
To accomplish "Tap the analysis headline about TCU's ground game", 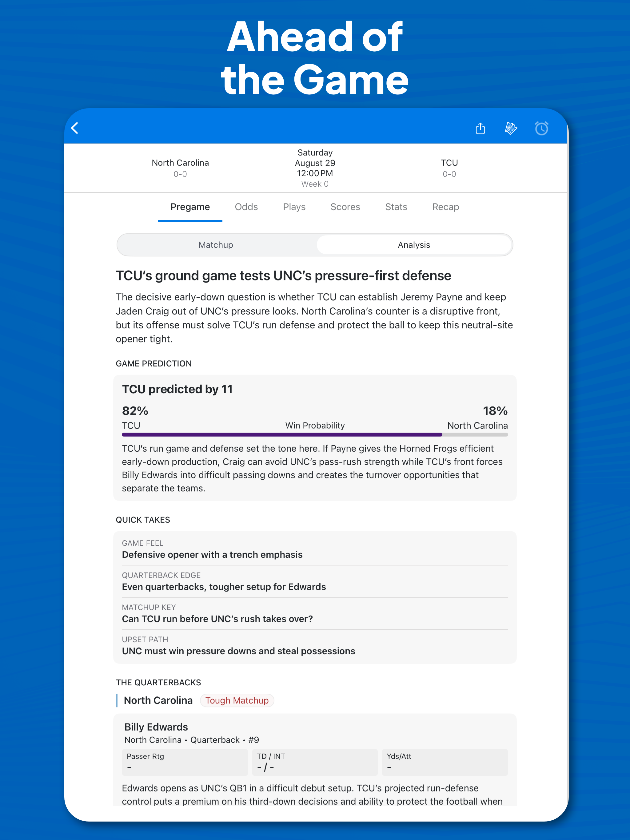I will click(x=283, y=276).
